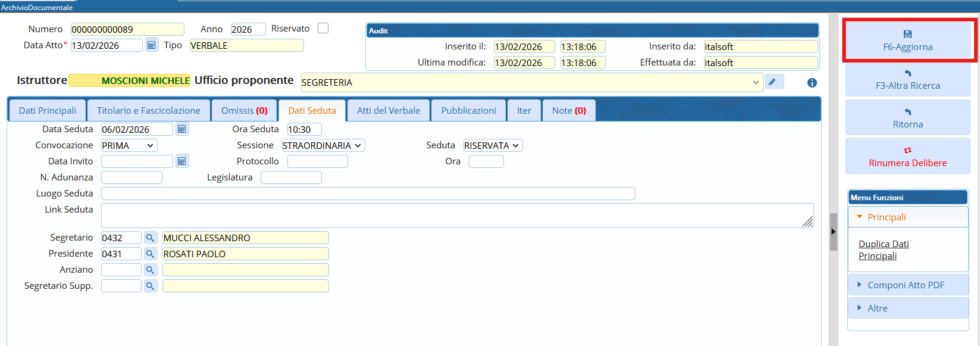The height and width of the screenshot is (346, 980).
Task: Click the Luogo Seduta input field
Action: [368, 194]
